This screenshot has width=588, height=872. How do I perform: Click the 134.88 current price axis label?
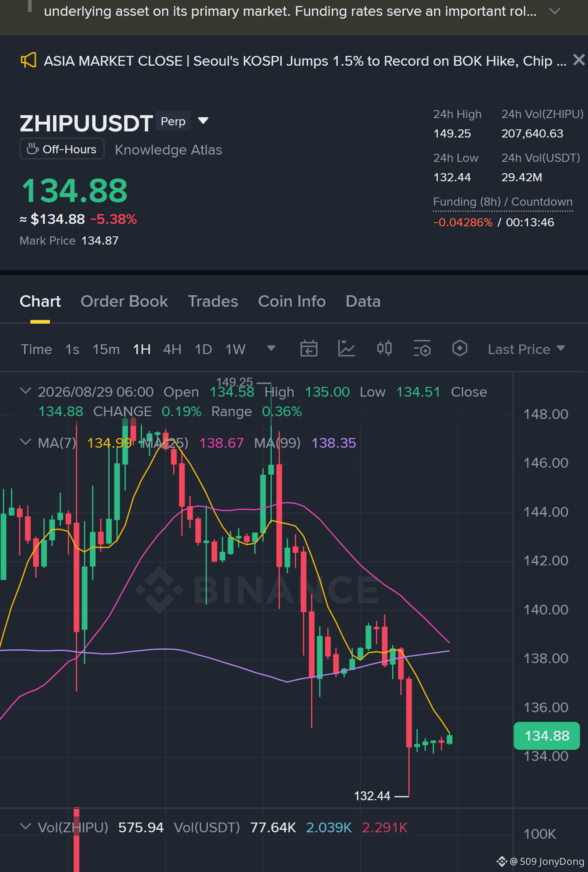click(547, 736)
